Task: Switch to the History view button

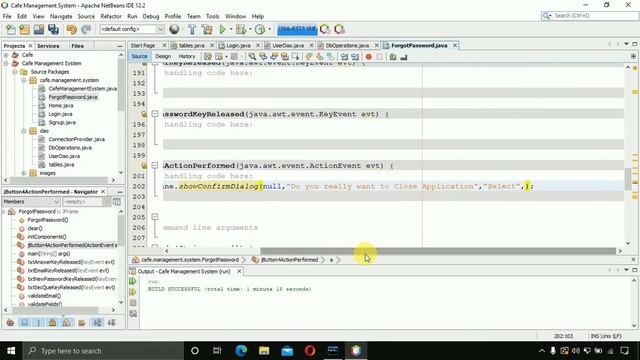Action: (x=187, y=56)
